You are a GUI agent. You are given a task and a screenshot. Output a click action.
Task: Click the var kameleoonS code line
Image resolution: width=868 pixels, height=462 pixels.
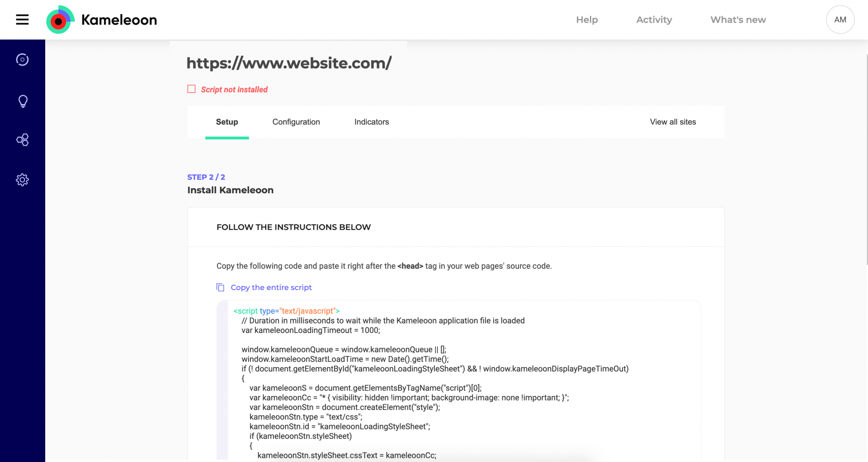point(365,388)
